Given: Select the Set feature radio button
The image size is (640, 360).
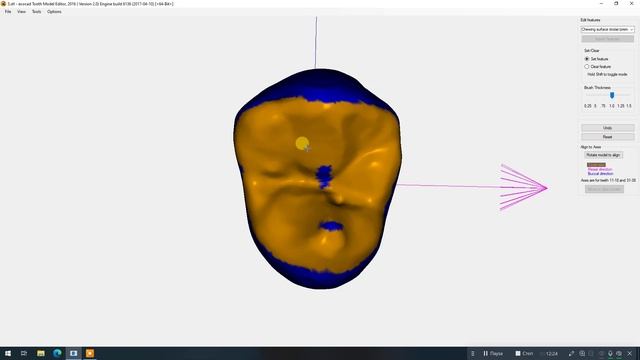Looking at the screenshot, I should pyautogui.click(x=587, y=59).
